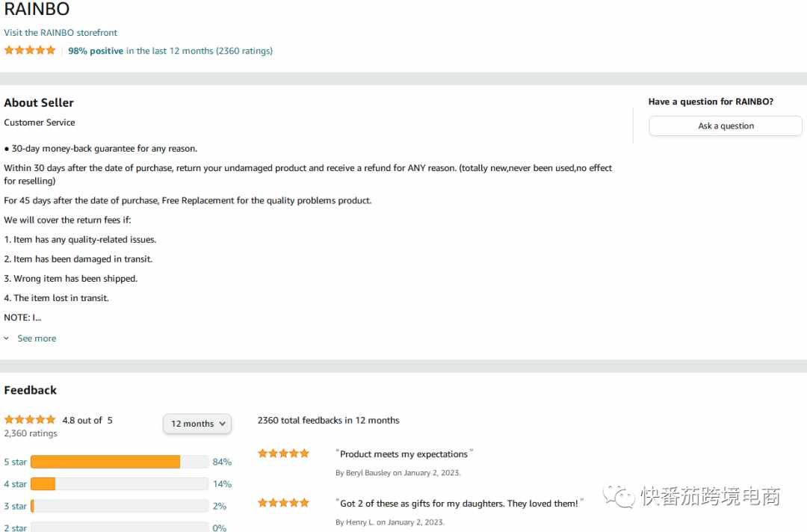This screenshot has height=532, width=807.
Task: Click stars on Henry L.'s feedback
Action: (284, 503)
